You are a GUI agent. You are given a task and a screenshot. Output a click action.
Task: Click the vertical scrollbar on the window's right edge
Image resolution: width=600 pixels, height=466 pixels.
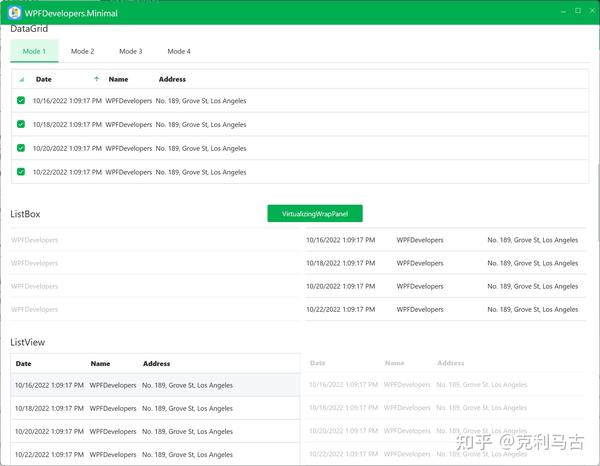tap(598, 203)
